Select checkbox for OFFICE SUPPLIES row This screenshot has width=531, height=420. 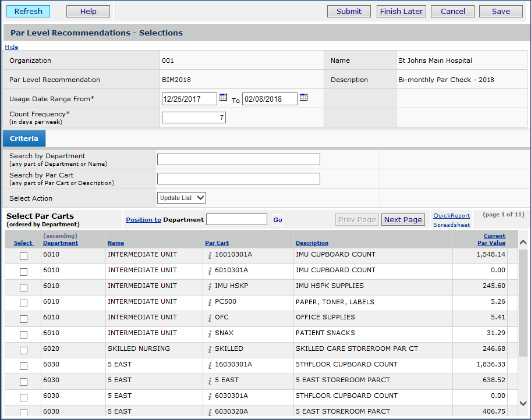23,319
